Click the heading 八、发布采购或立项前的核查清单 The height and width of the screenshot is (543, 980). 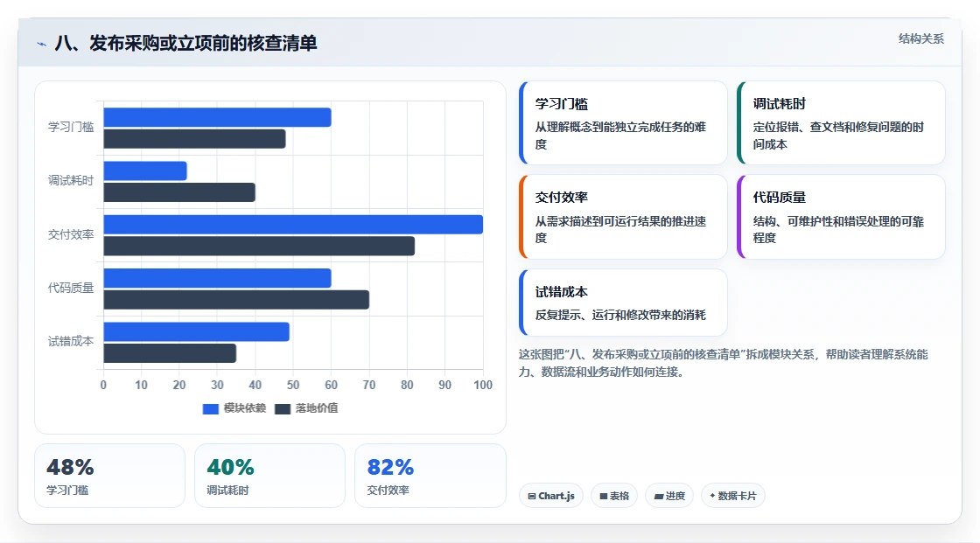pos(185,43)
